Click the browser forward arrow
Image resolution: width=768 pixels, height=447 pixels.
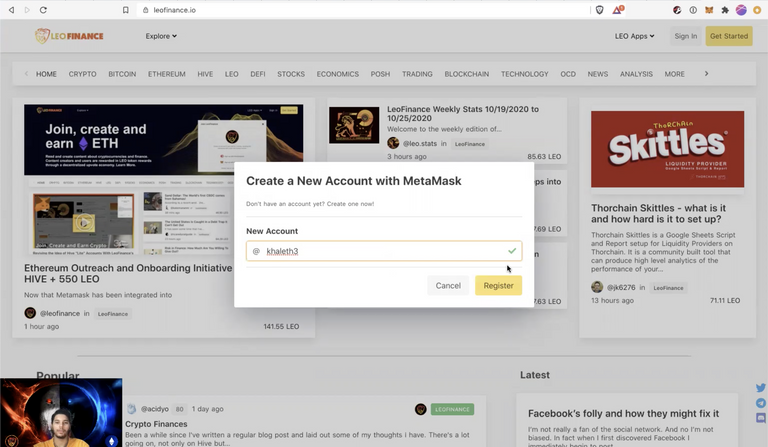coord(27,10)
